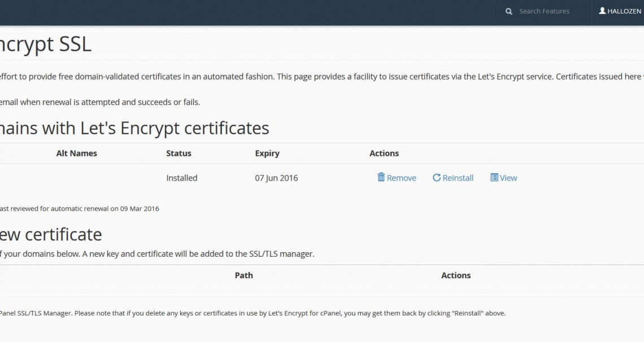
Task: Click the user silhouette icon beside HALLOZEN
Action: point(603,11)
